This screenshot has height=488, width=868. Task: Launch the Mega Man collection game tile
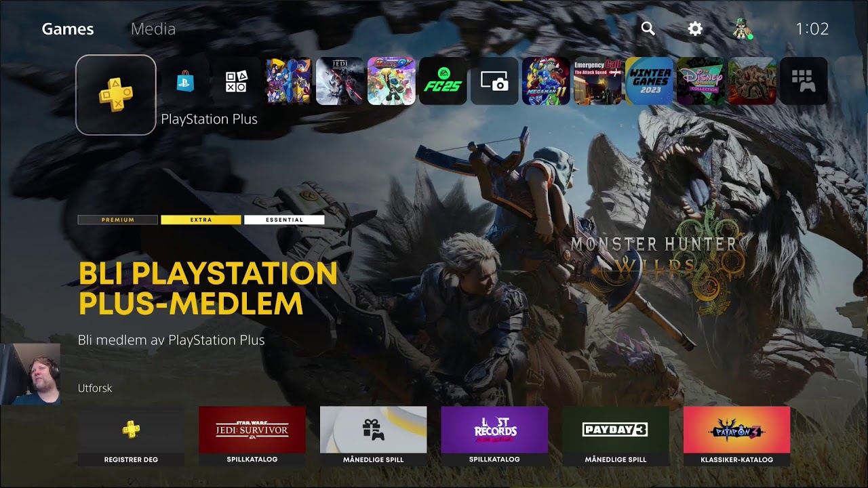(x=288, y=81)
